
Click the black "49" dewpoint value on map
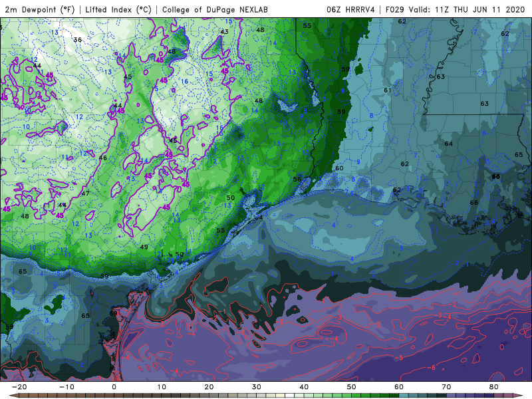pyautogui.click(x=144, y=247)
